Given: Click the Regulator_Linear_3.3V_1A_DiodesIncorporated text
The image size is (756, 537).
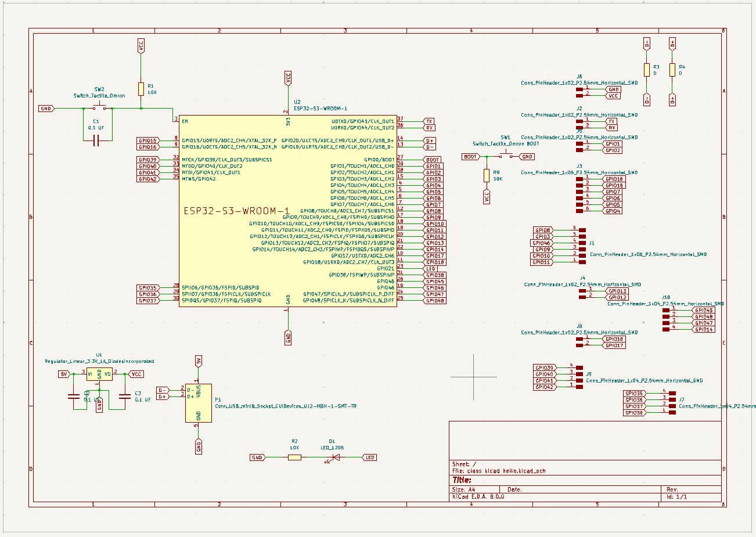Looking at the screenshot, I should click(x=99, y=361).
